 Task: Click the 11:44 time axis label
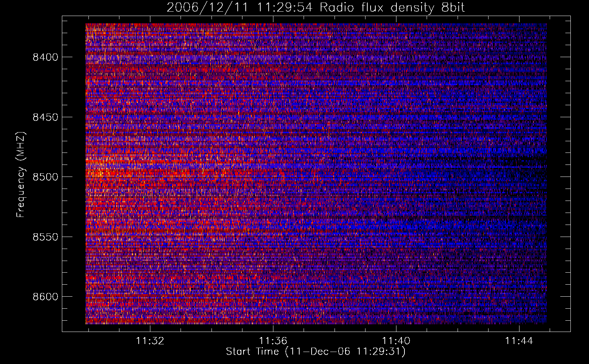pyautogui.click(x=519, y=341)
